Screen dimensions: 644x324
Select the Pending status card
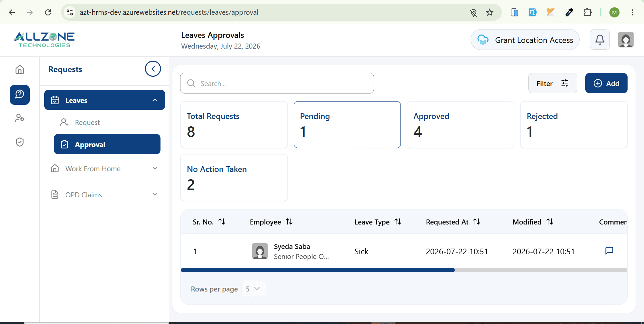pyautogui.click(x=347, y=125)
